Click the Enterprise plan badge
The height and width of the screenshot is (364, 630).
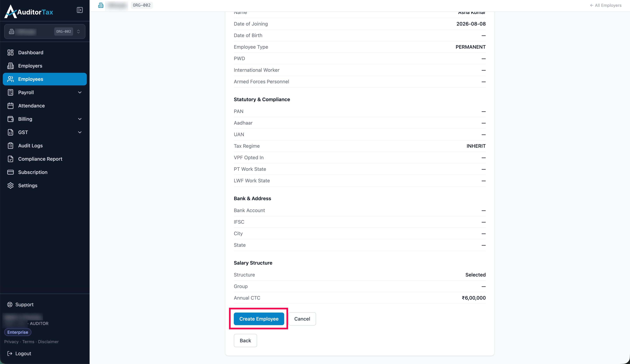pyautogui.click(x=18, y=332)
